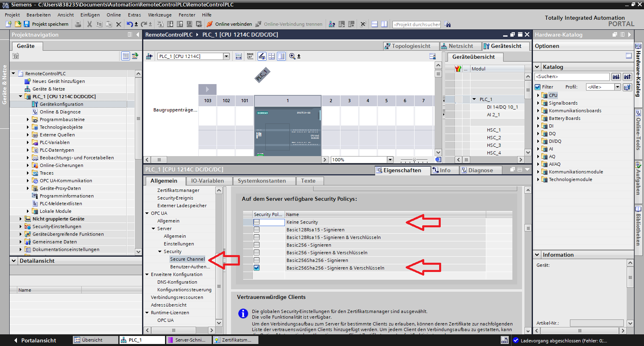Collapse the Detailansicht panel
The width and height of the screenshot is (644, 346).
pyautogui.click(x=14, y=261)
